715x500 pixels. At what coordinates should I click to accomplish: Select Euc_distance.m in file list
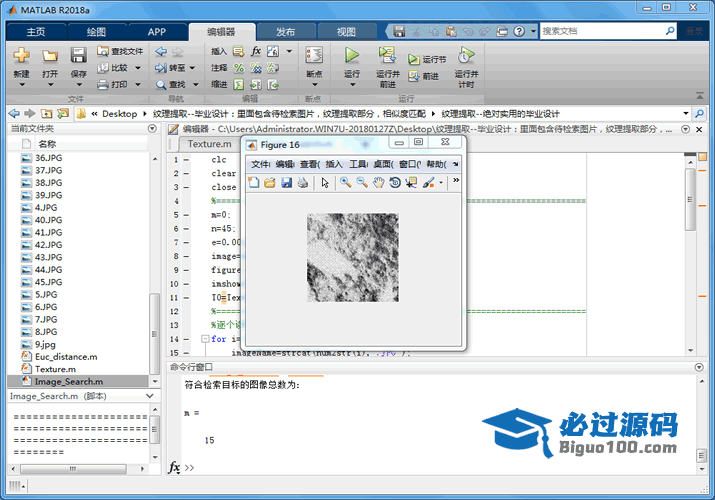[x=66, y=356]
